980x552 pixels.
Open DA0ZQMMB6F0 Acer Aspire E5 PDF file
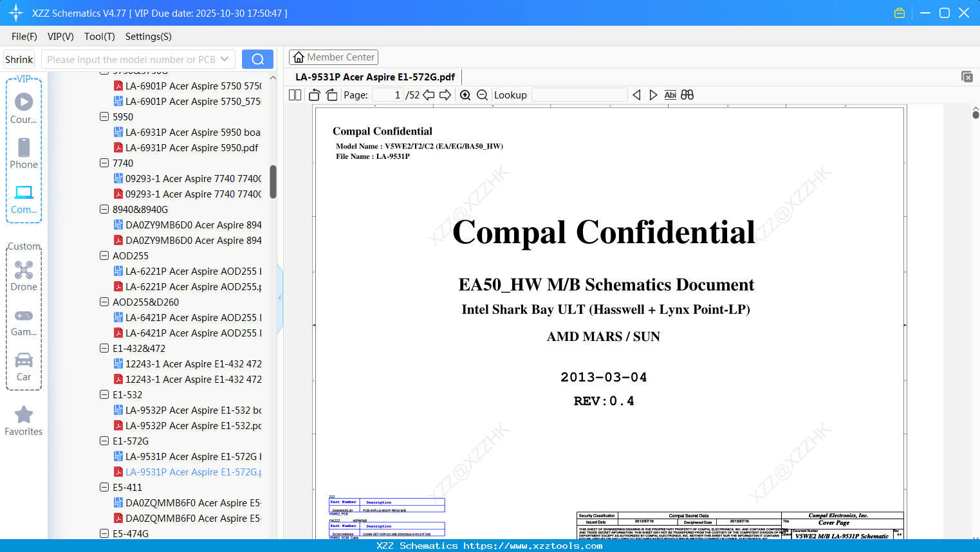tap(187, 518)
